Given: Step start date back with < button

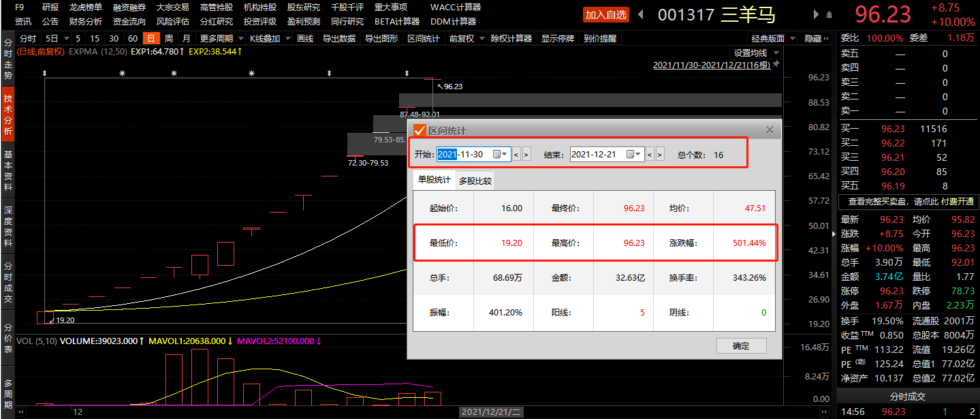Looking at the screenshot, I should point(516,155).
